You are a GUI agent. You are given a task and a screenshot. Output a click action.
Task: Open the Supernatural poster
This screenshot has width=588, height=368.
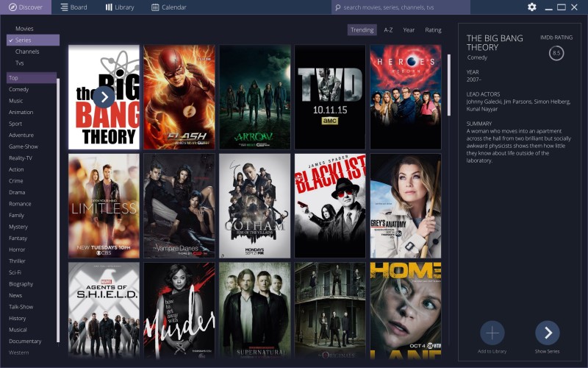255,311
